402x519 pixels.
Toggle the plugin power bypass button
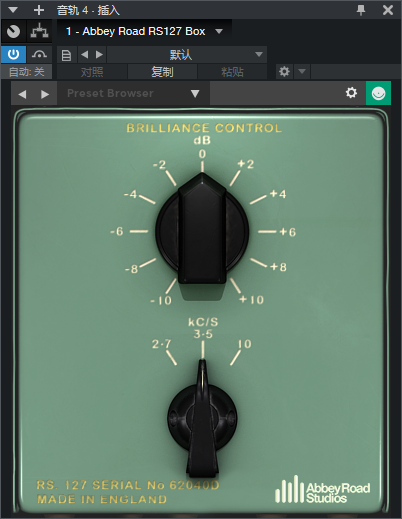click(13, 54)
